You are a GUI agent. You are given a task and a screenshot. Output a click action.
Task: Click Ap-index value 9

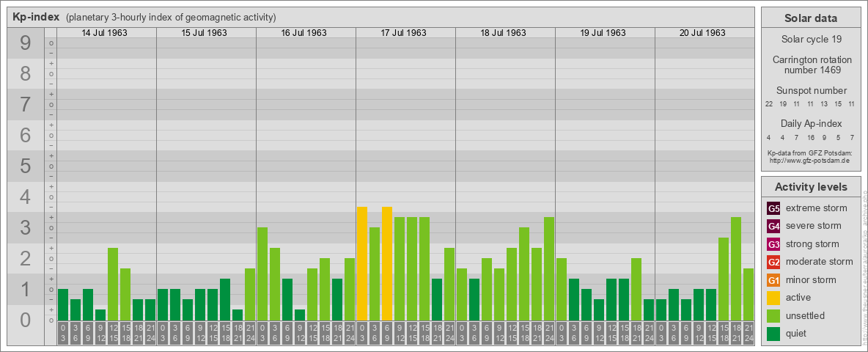point(824,137)
